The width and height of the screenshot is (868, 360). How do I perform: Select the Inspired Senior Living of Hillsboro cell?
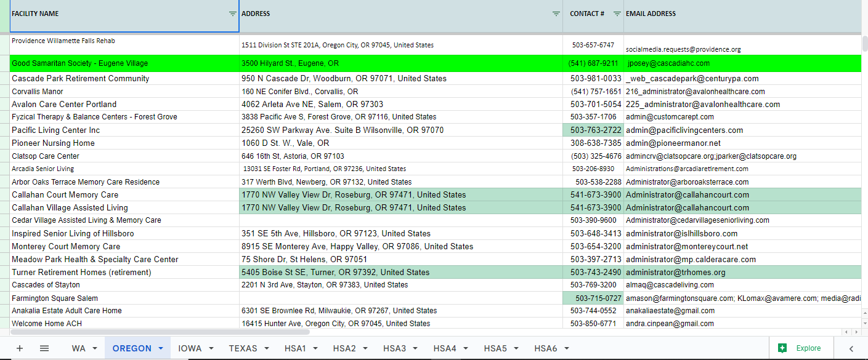click(x=124, y=233)
